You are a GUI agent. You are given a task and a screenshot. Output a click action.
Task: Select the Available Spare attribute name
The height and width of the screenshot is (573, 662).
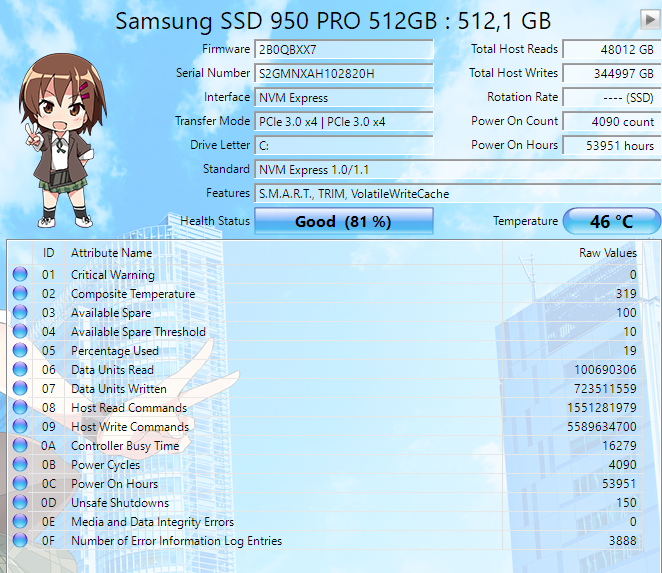tap(111, 313)
